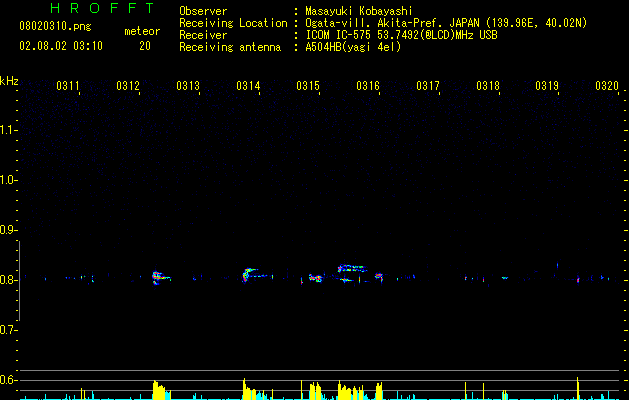Select the ICOM IC-575 receiver text

(x=401, y=35)
